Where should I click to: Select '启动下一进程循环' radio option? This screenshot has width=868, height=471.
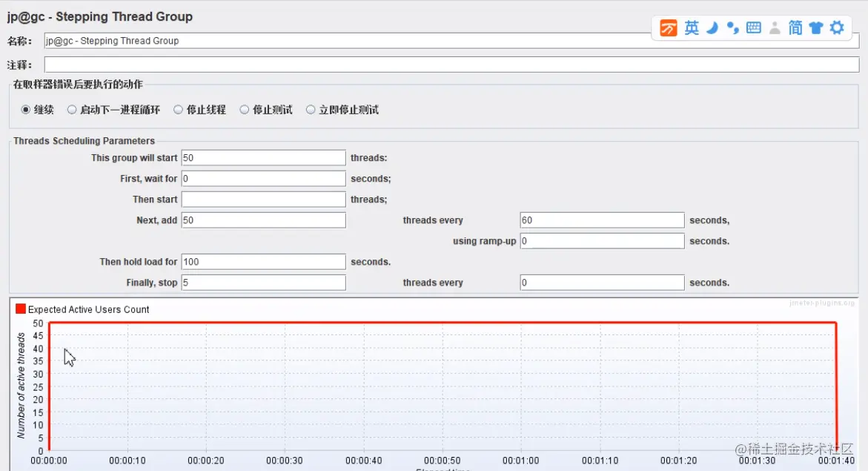(72, 110)
